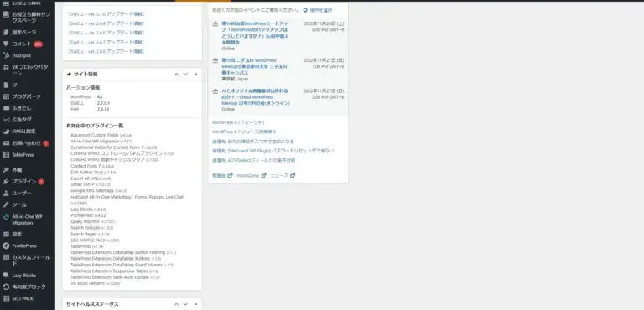Click the 外観 paintbrush icon

point(6,169)
